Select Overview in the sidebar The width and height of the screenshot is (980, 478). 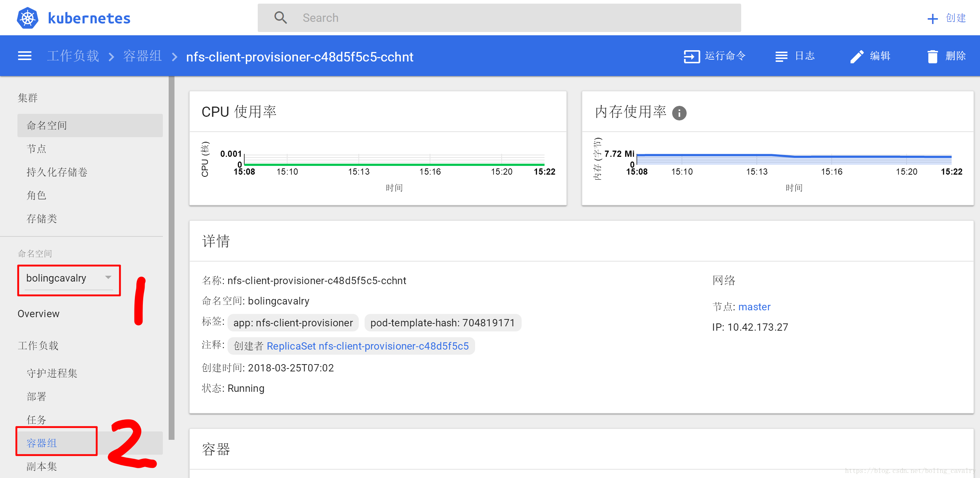pyautogui.click(x=39, y=314)
